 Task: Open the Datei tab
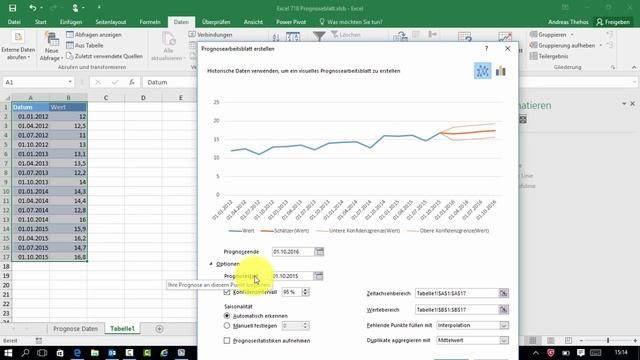[x=14, y=22]
